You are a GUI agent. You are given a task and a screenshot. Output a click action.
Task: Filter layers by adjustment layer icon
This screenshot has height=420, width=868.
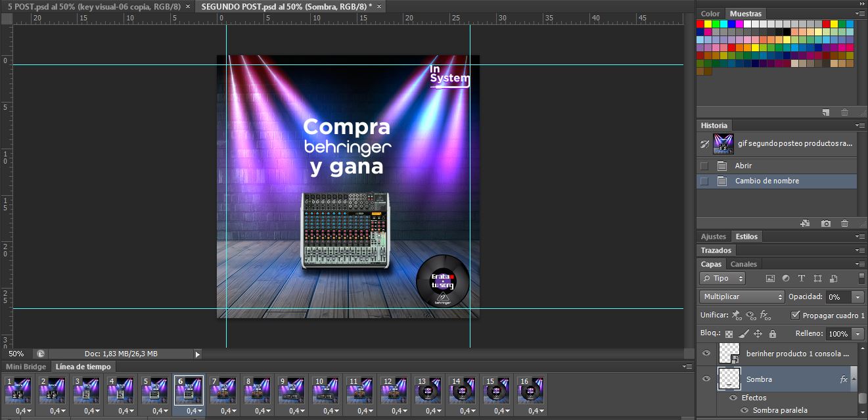(x=787, y=279)
